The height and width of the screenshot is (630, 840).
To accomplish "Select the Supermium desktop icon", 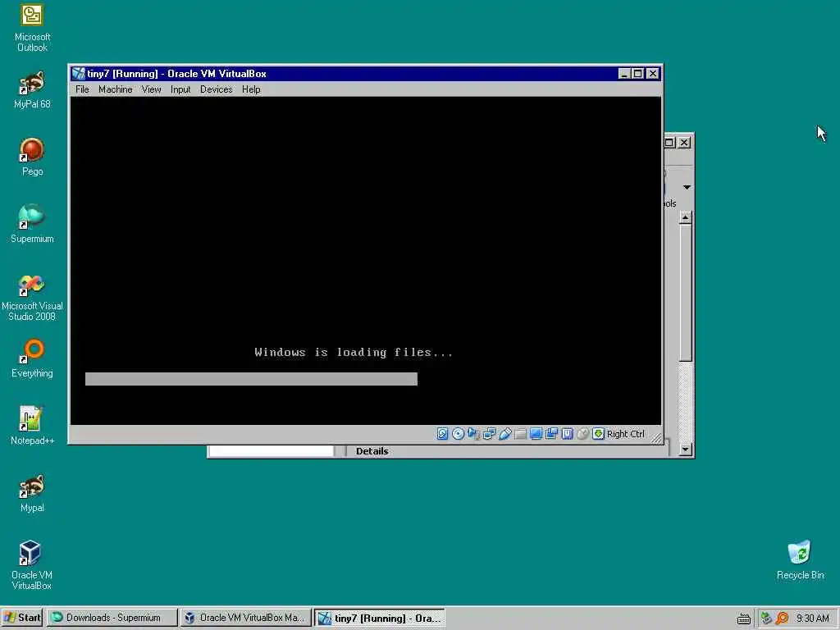I will pyautogui.click(x=32, y=225).
